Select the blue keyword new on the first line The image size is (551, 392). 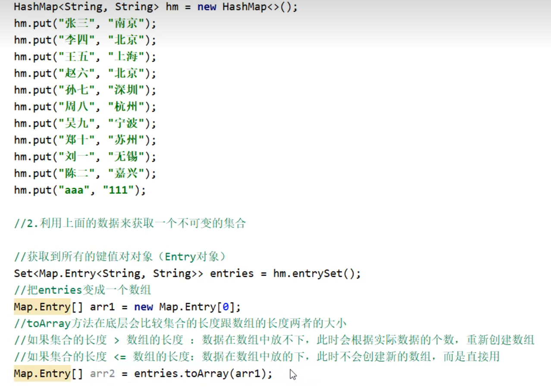click(x=206, y=6)
